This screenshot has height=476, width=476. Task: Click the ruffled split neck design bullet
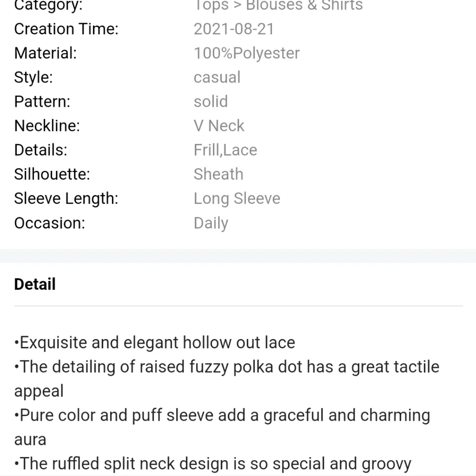click(x=213, y=464)
